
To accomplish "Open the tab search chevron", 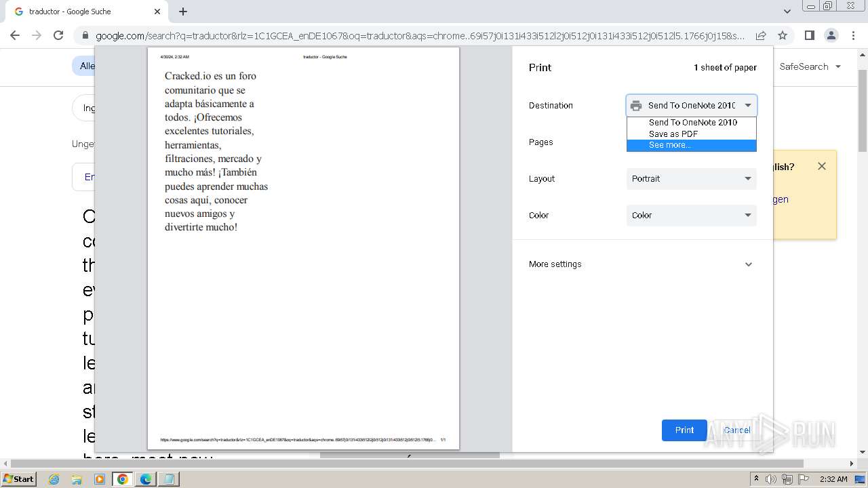I will pos(787,12).
